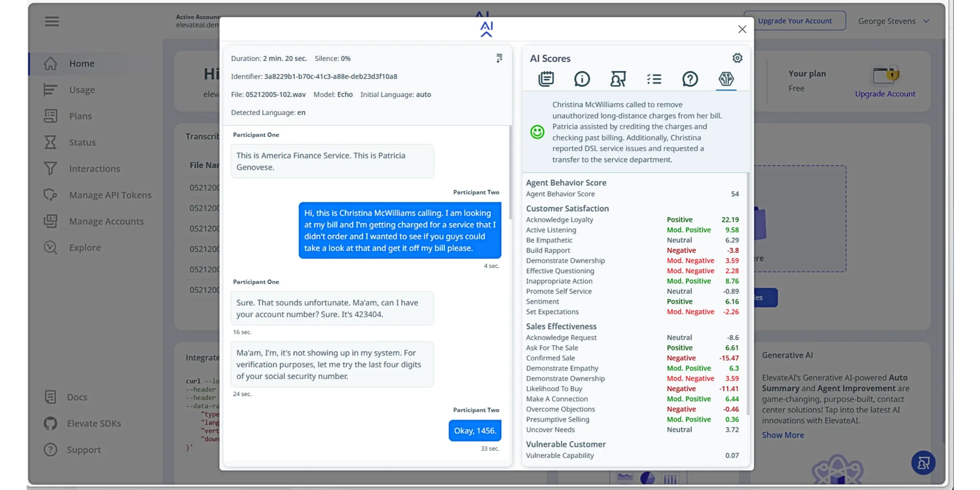Click the Support question mark icon
Image resolution: width=980 pixels, height=490 pixels.
(x=50, y=450)
